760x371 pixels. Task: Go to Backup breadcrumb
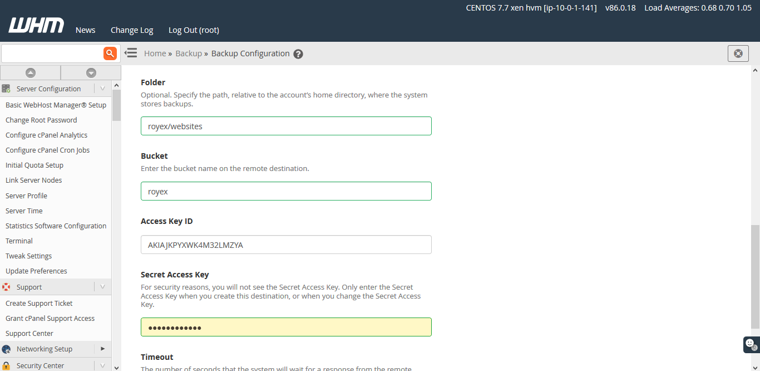point(189,53)
